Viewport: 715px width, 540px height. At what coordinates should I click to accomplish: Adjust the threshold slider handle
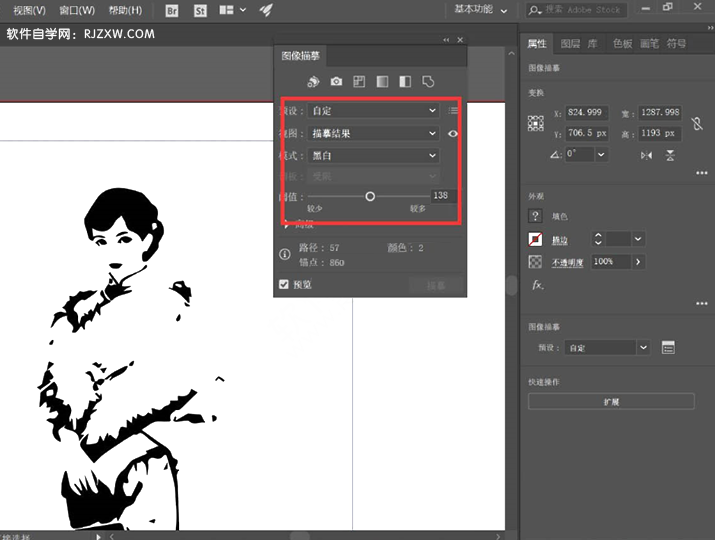coord(370,197)
